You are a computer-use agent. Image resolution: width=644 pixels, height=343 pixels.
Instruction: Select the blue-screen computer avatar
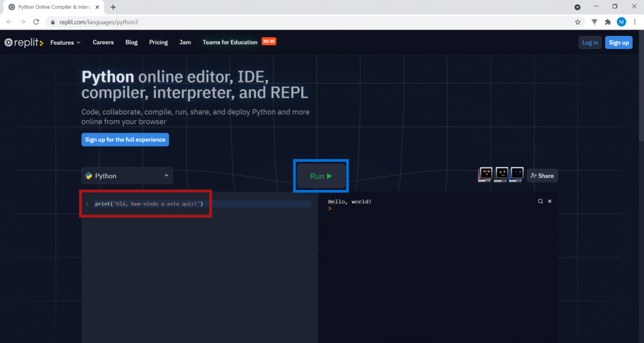pos(517,174)
